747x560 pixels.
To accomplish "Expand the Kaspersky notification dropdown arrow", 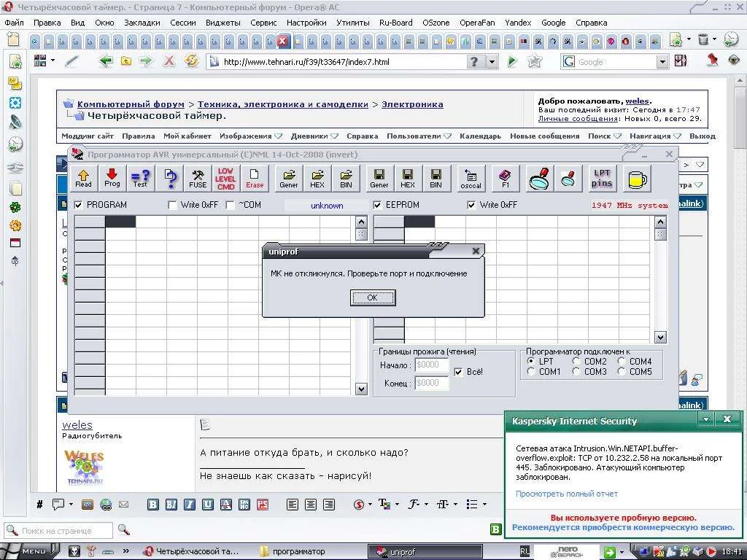I will 705,420.
